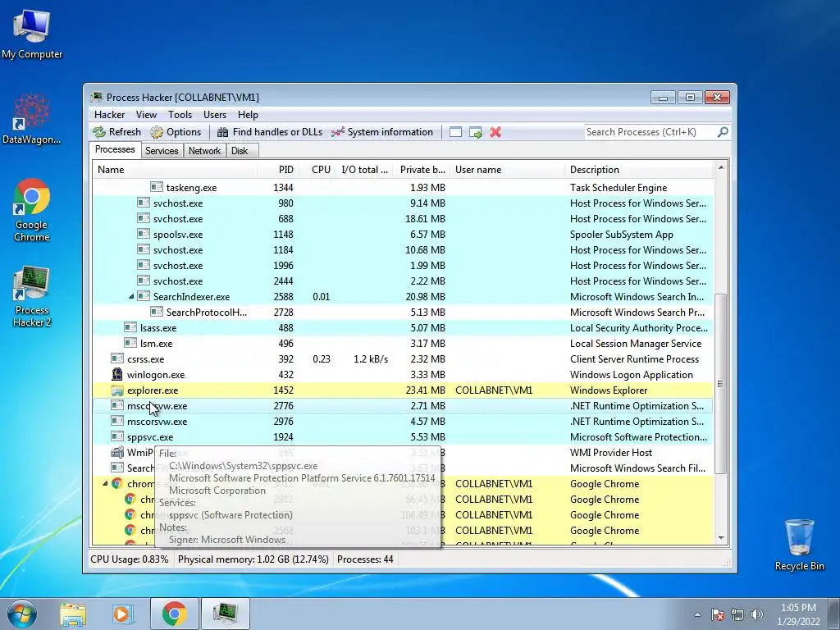Open the Options toolbar button
Image resolution: width=840 pixels, height=630 pixels.
coord(176,132)
